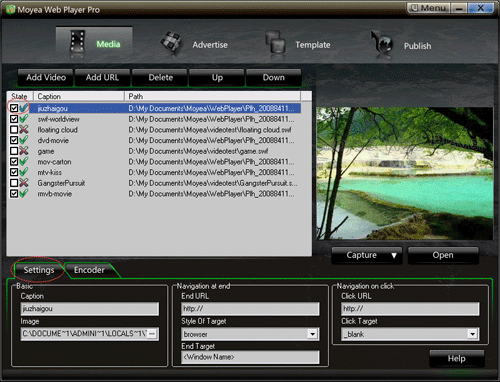Viewport: 500px width, 382px height.
Task: Uncheck the jiuzhaigou checkbox
Action: click(x=14, y=108)
